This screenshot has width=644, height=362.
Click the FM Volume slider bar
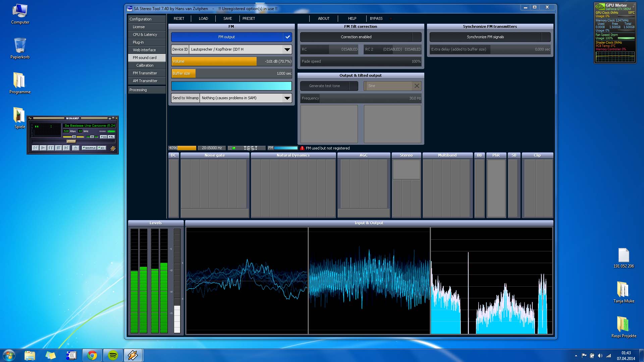[231, 61]
